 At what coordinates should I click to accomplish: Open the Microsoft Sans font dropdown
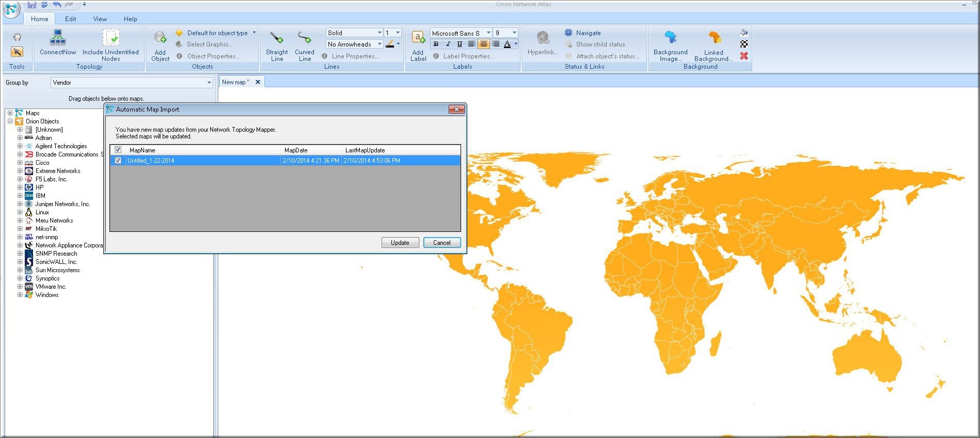488,33
